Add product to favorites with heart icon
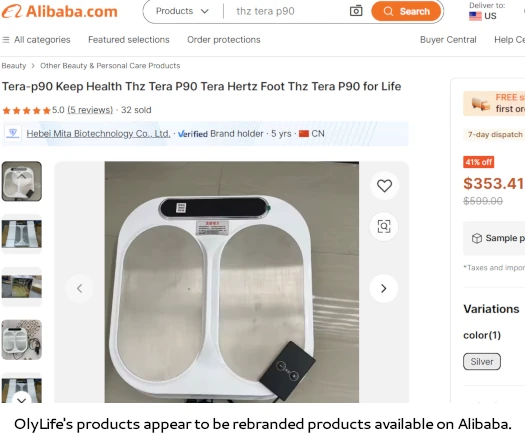525x434 pixels. (x=384, y=186)
